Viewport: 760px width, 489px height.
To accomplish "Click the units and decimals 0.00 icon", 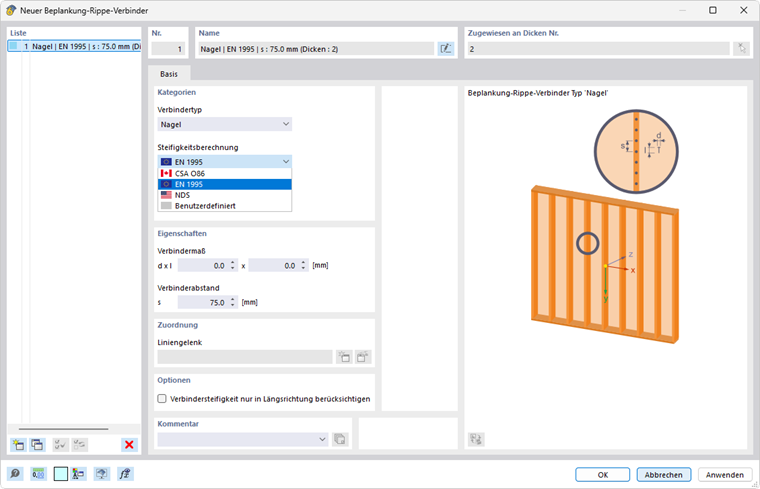I will (38, 473).
